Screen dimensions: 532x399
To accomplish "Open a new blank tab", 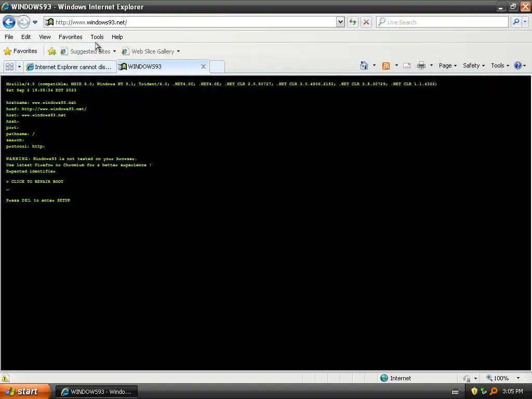I will 217,66.
